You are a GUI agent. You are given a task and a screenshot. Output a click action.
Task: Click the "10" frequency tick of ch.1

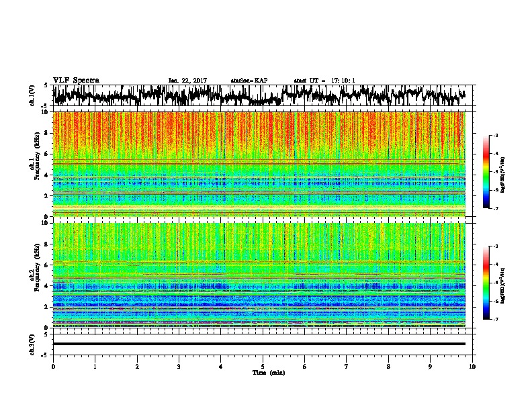point(45,112)
